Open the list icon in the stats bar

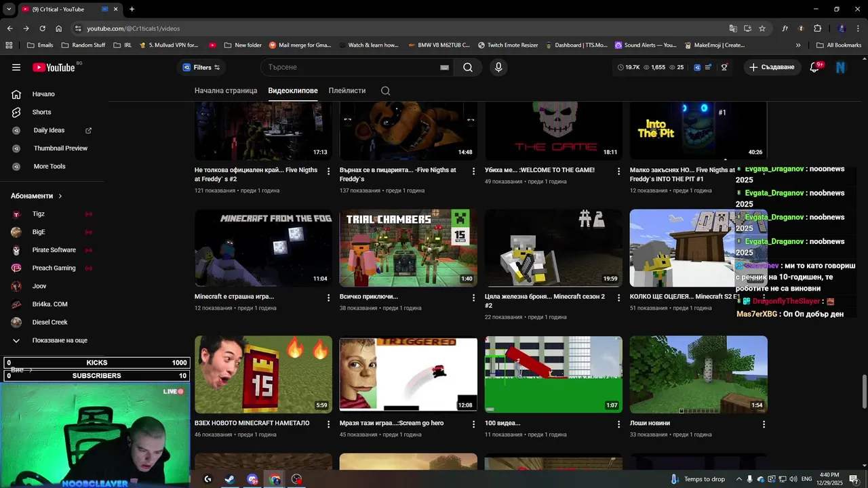pos(709,67)
